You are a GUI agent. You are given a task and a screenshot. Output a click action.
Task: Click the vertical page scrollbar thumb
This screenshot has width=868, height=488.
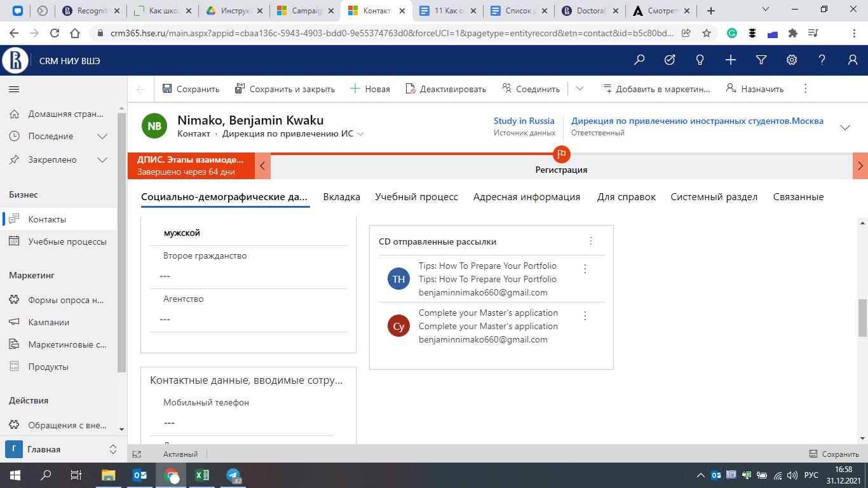tap(862, 318)
